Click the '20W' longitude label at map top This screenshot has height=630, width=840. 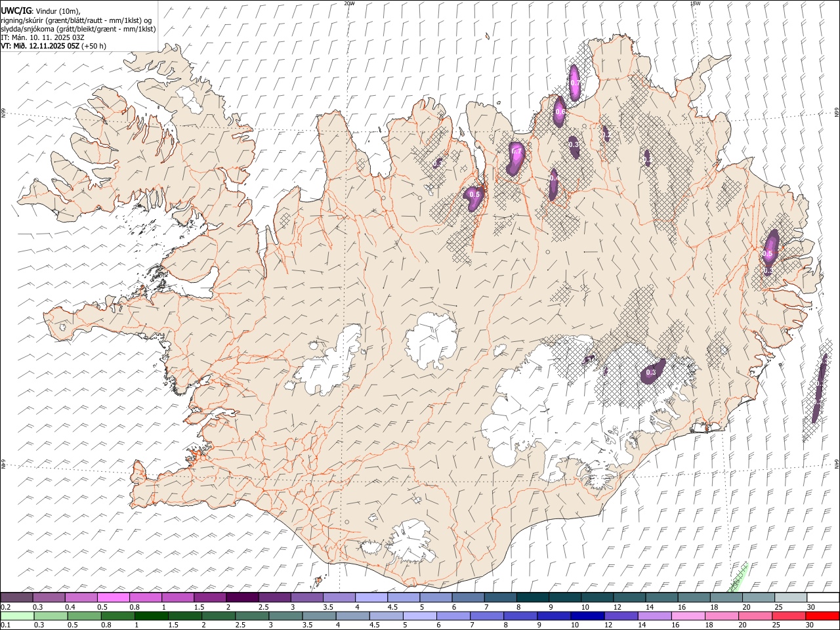click(x=349, y=3)
